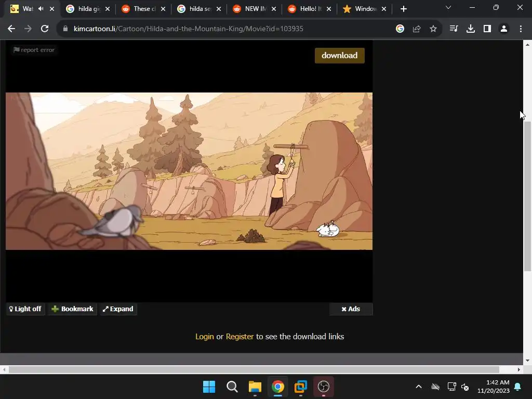The image size is (532, 399).
Task: Open the notifications bell
Action: tap(518, 387)
